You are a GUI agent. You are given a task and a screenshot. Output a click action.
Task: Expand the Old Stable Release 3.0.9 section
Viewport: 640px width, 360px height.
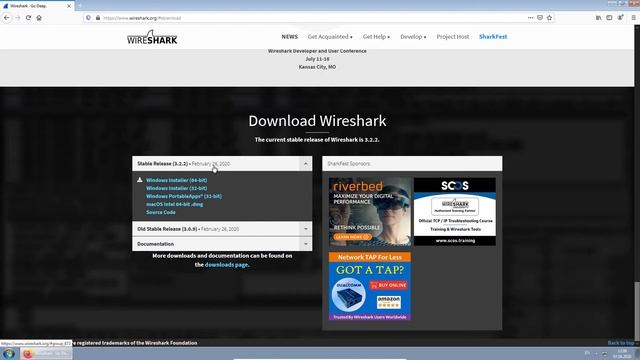[x=222, y=229]
